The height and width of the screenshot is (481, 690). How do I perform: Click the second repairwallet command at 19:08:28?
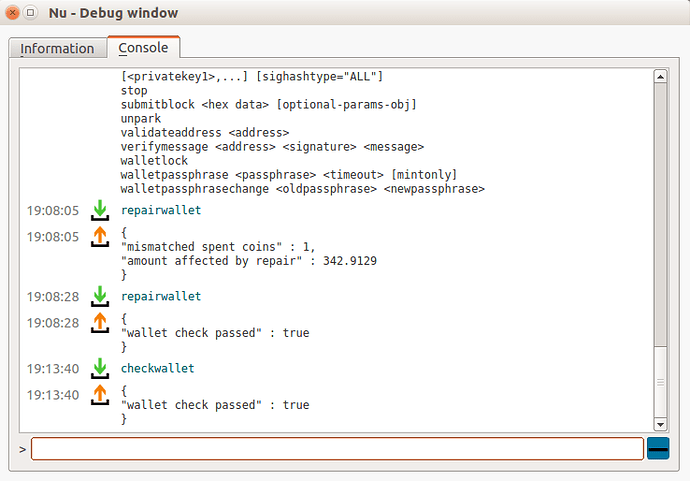tap(161, 296)
